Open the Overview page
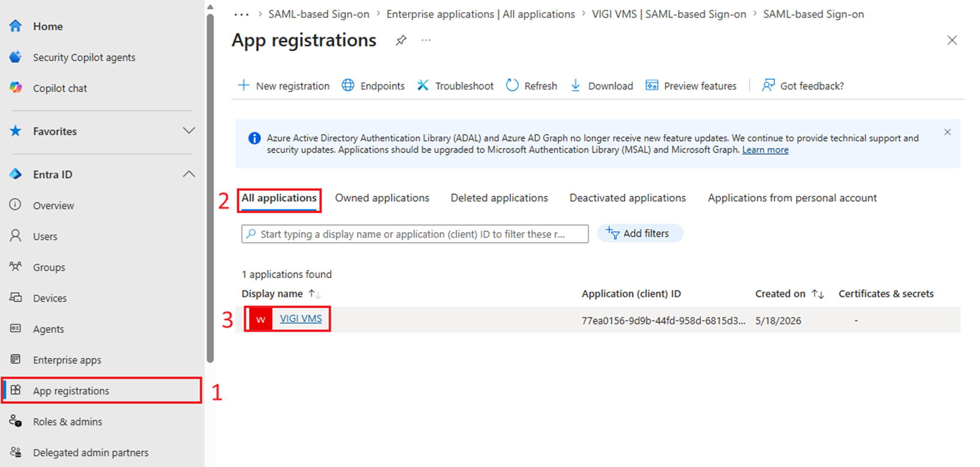Screen dimensions: 980x467 [x=53, y=205]
